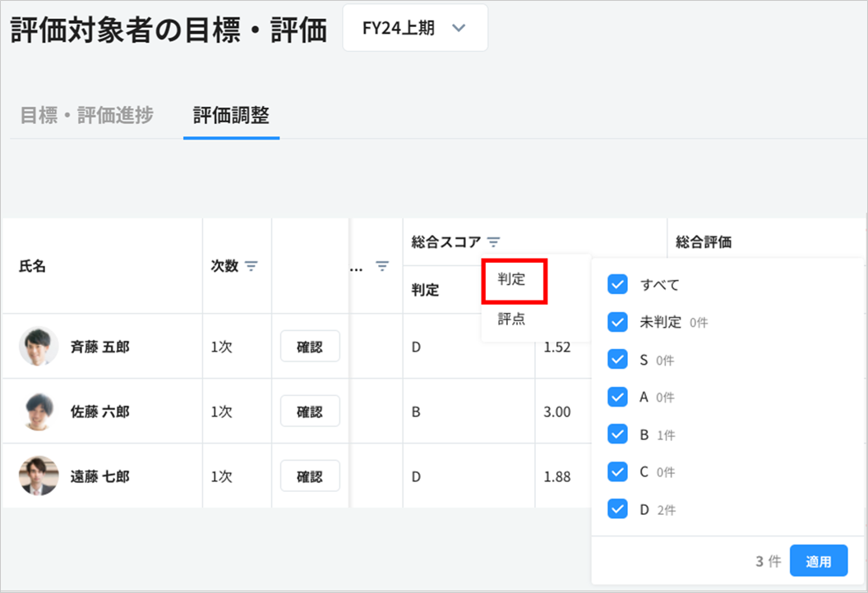Uncheck the 未判定 filter checkbox
The image size is (868, 593).
[617, 322]
